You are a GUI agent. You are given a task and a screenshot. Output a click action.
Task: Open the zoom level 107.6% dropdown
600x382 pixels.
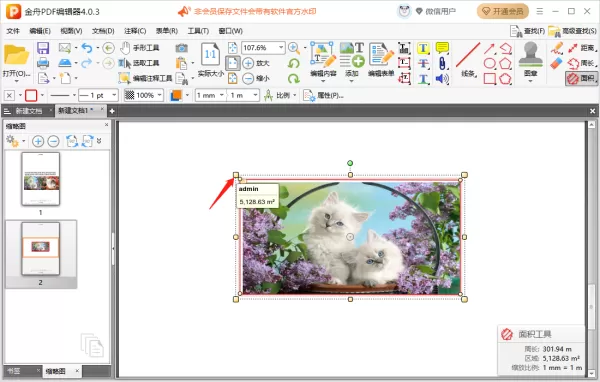(281, 48)
